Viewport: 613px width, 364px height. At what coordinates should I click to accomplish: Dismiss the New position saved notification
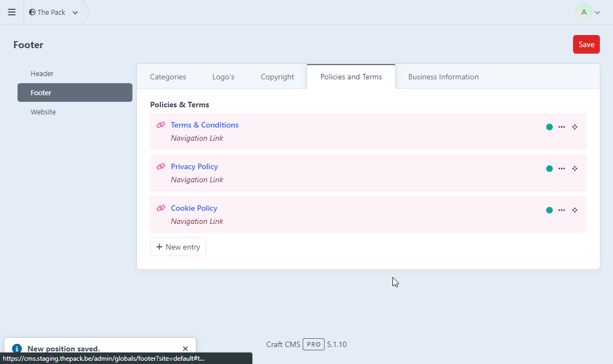[185, 349]
